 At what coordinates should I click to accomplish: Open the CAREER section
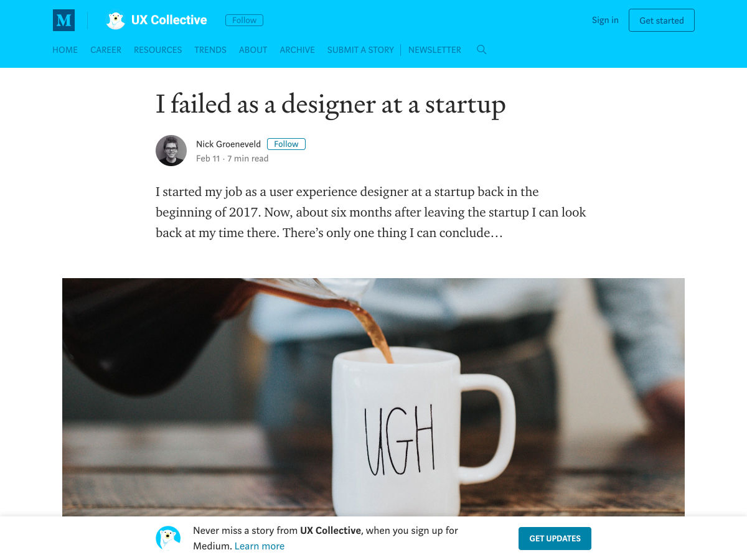(106, 50)
